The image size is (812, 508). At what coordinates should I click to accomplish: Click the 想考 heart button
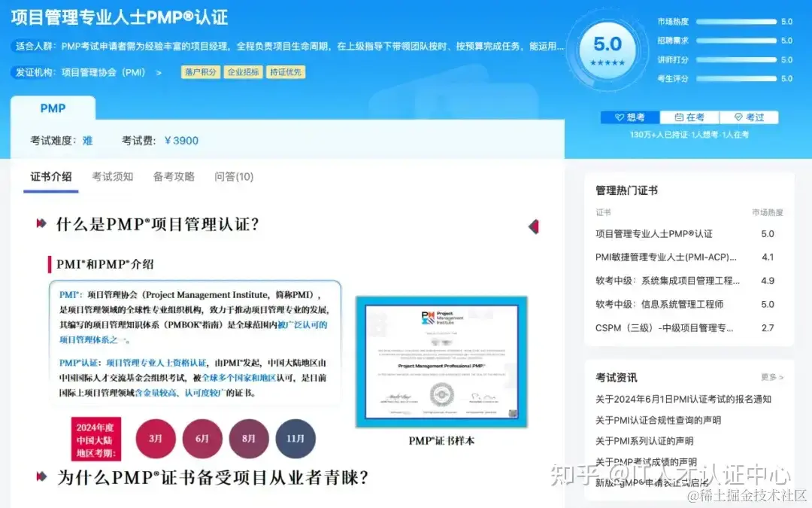pos(630,117)
